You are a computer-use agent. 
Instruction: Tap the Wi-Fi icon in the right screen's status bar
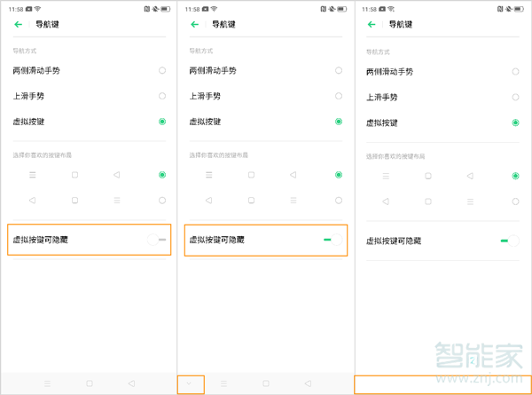coord(391,9)
